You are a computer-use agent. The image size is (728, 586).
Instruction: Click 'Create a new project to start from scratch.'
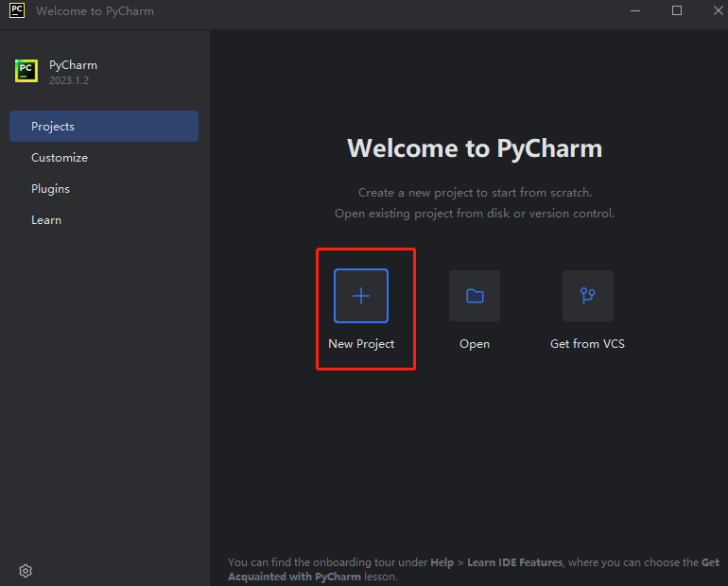(x=475, y=193)
